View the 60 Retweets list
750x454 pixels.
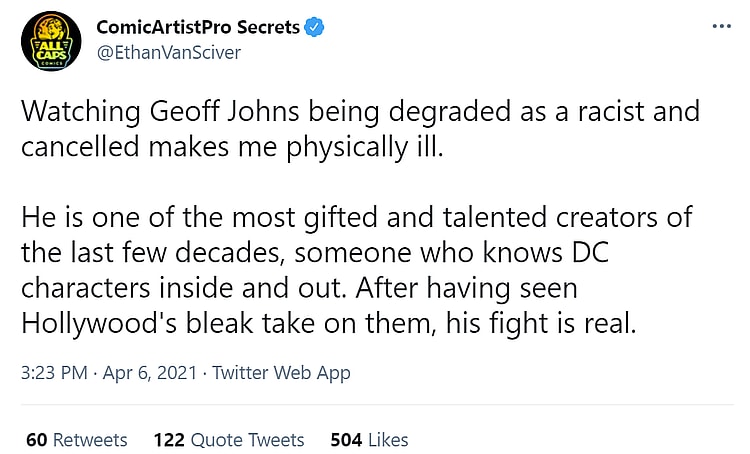pyautogui.click(x=77, y=439)
